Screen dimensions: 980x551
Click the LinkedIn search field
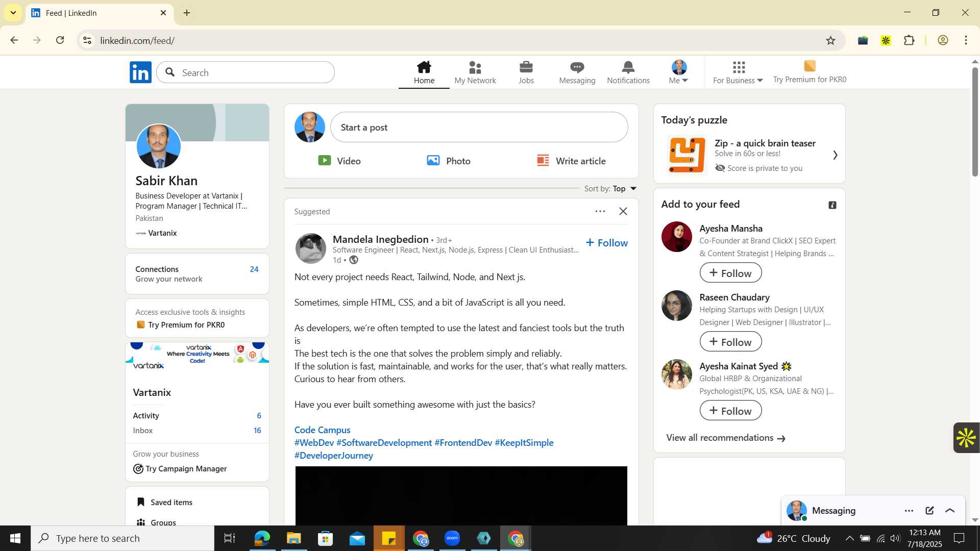(246, 72)
